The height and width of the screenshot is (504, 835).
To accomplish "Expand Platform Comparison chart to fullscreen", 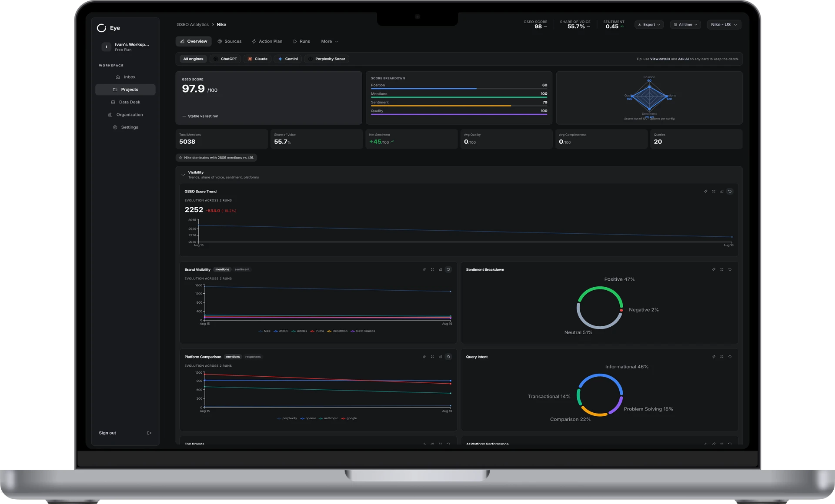I will point(432,357).
